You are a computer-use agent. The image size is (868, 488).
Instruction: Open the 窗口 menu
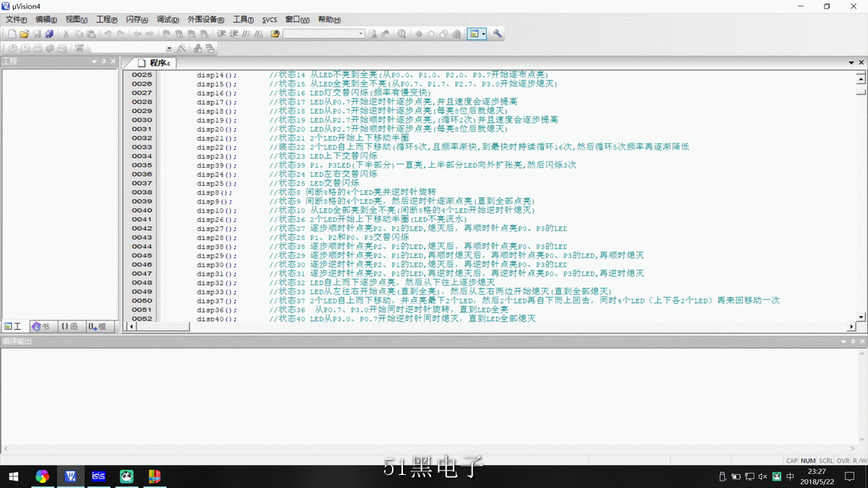(x=297, y=20)
